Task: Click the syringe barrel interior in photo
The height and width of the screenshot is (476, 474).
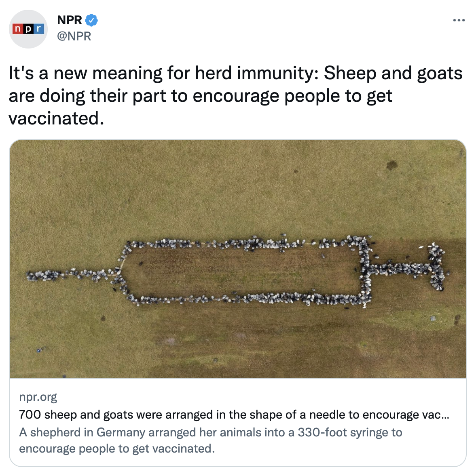Action: click(x=243, y=270)
